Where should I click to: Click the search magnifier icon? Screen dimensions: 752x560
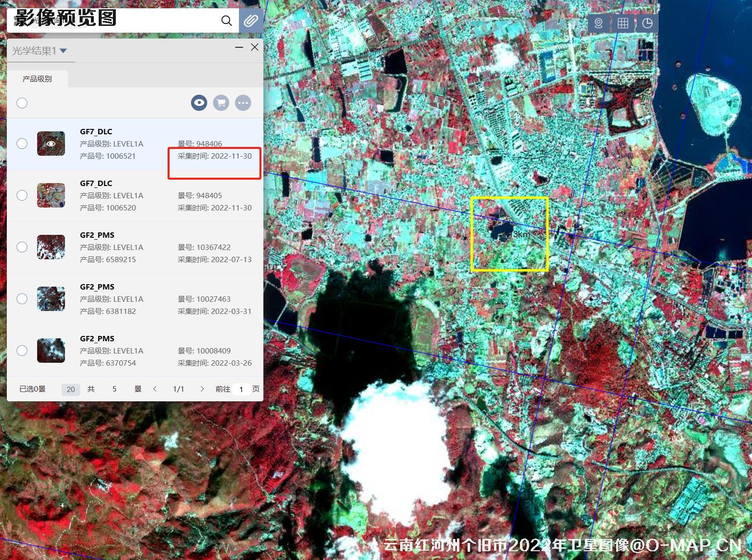[x=226, y=21]
